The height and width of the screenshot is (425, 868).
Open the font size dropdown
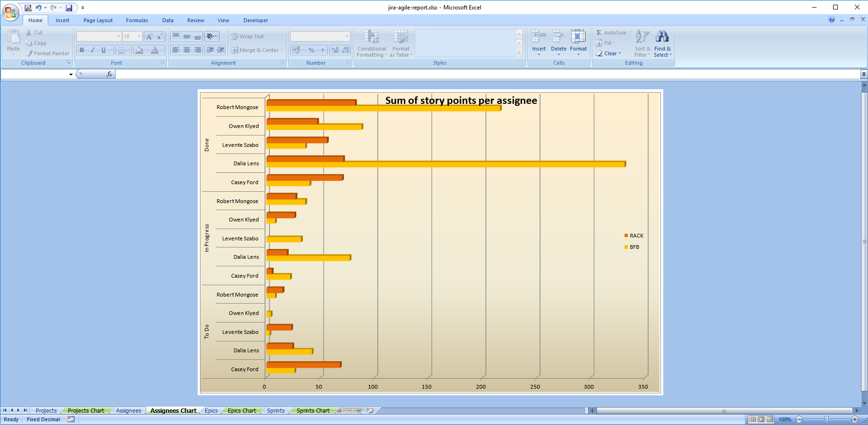139,36
